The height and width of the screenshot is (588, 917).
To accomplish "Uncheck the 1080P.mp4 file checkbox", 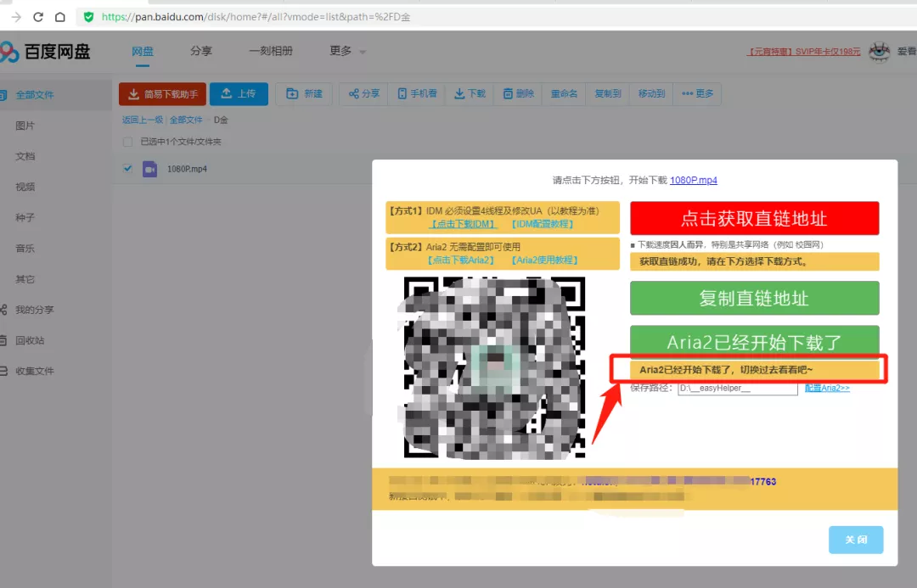I will [x=127, y=169].
